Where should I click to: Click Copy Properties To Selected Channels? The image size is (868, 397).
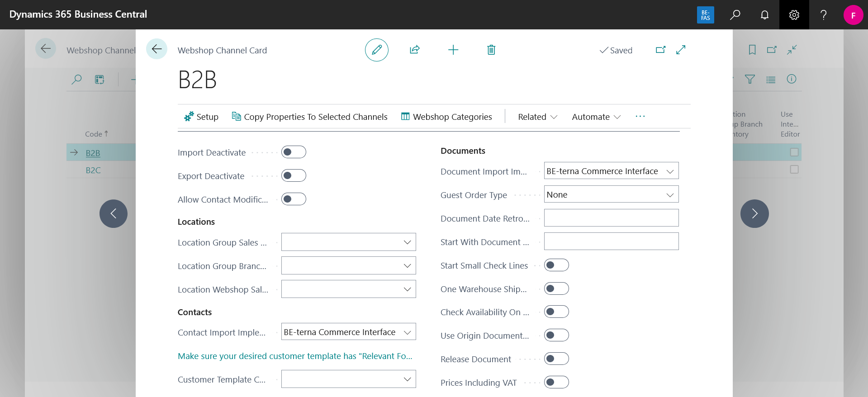[x=310, y=117]
